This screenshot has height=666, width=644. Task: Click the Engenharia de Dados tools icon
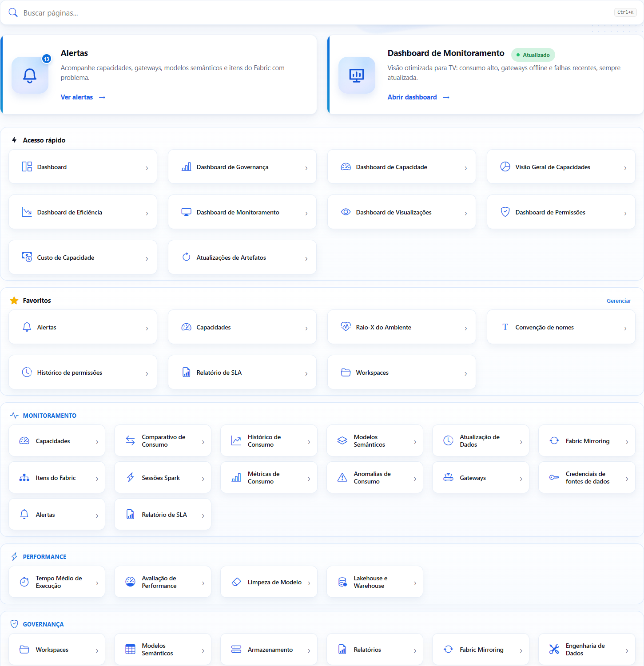click(554, 649)
